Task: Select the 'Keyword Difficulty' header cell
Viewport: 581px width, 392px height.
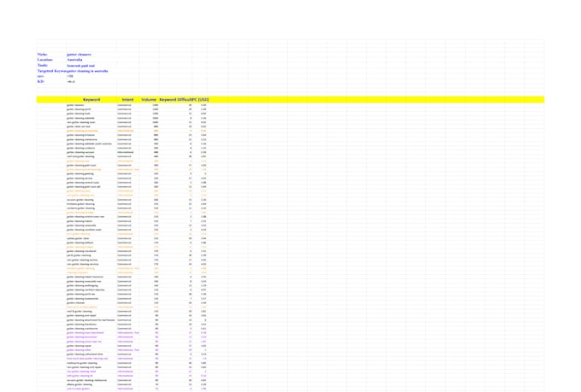Action: tap(175, 99)
